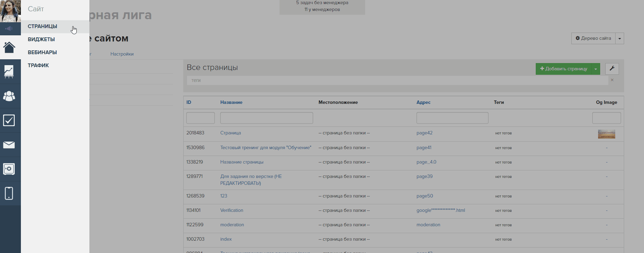Open the messages envelope icon
The width and height of the screenshot is (644, 253).
tap(9, 145)
